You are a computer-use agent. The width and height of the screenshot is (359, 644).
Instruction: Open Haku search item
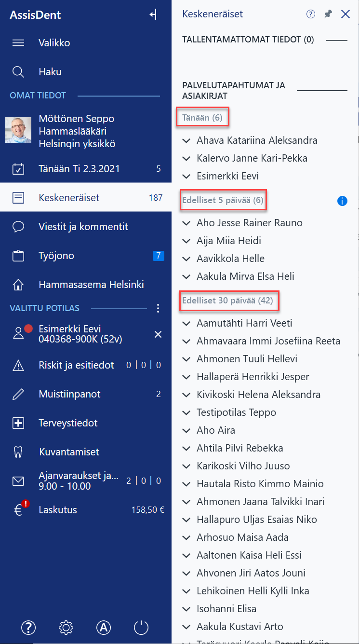pyautogui.click(x=86, y=72)
